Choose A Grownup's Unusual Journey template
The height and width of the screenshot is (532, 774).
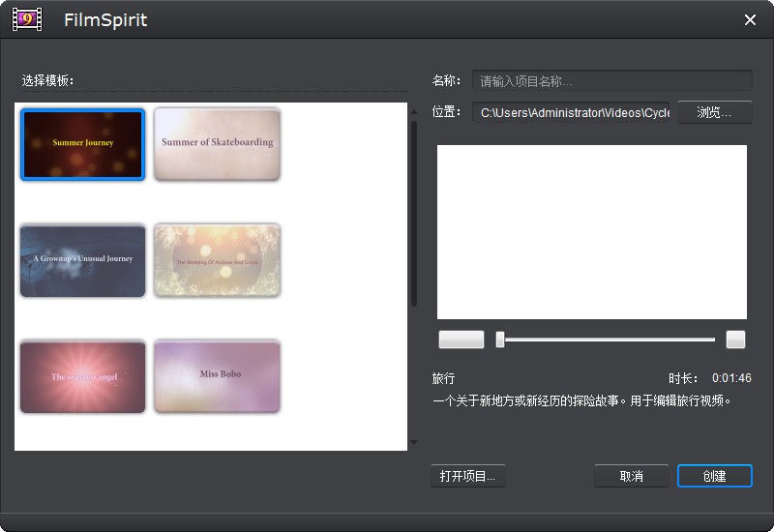pyautogui.click(x=83, y=260)
